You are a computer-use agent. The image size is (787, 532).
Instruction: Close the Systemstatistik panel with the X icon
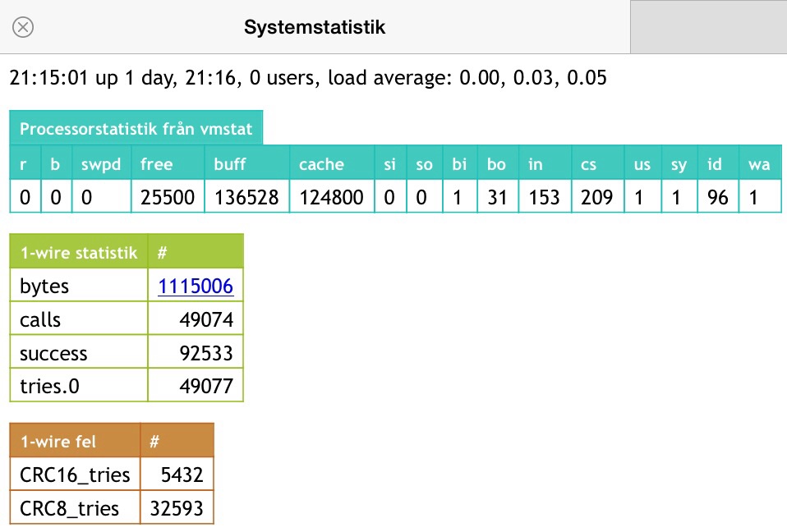[23, 27]
